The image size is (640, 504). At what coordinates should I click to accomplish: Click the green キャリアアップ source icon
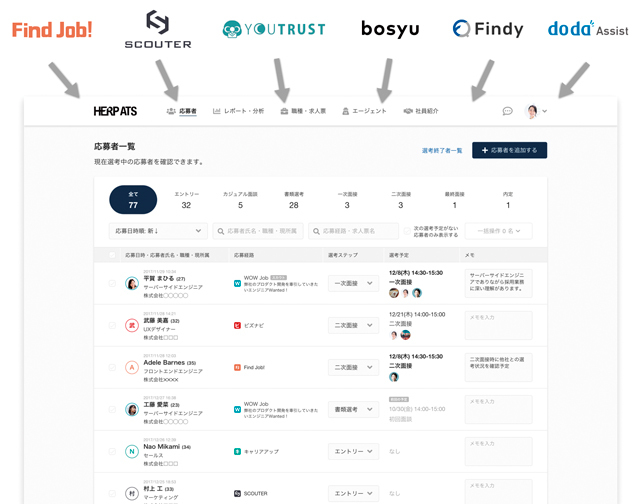[x=237, y=451]
